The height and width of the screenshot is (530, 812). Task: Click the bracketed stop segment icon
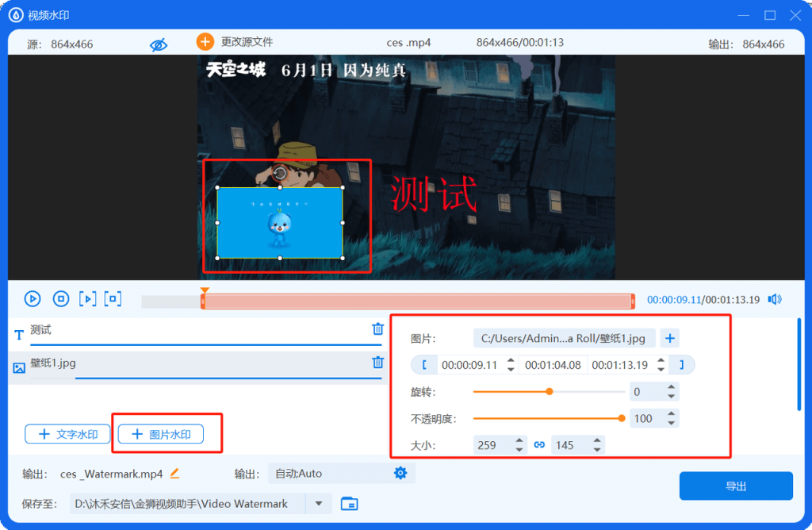113,299
